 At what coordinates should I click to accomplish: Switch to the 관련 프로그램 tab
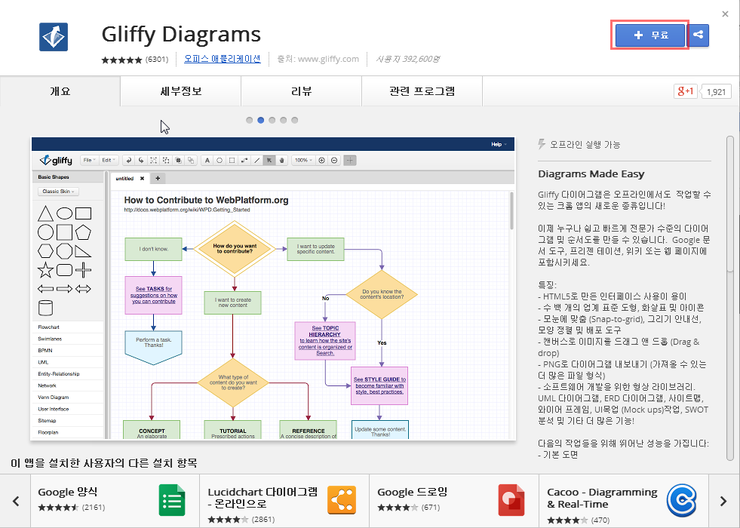[422, 91]
